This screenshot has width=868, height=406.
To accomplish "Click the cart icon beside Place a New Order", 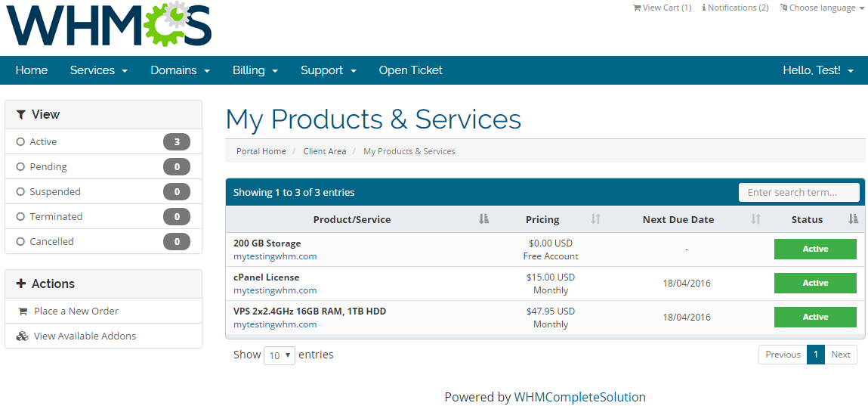I will 23,311.
